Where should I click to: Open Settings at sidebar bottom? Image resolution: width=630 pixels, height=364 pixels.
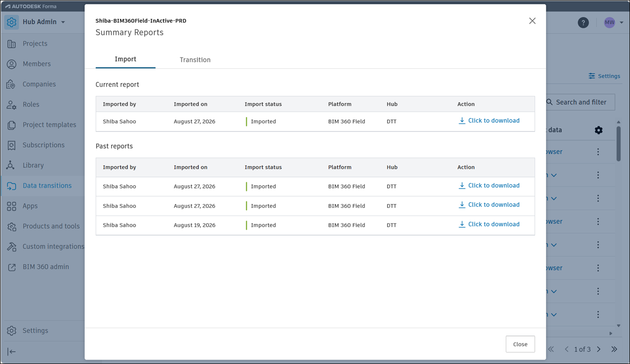35,331
